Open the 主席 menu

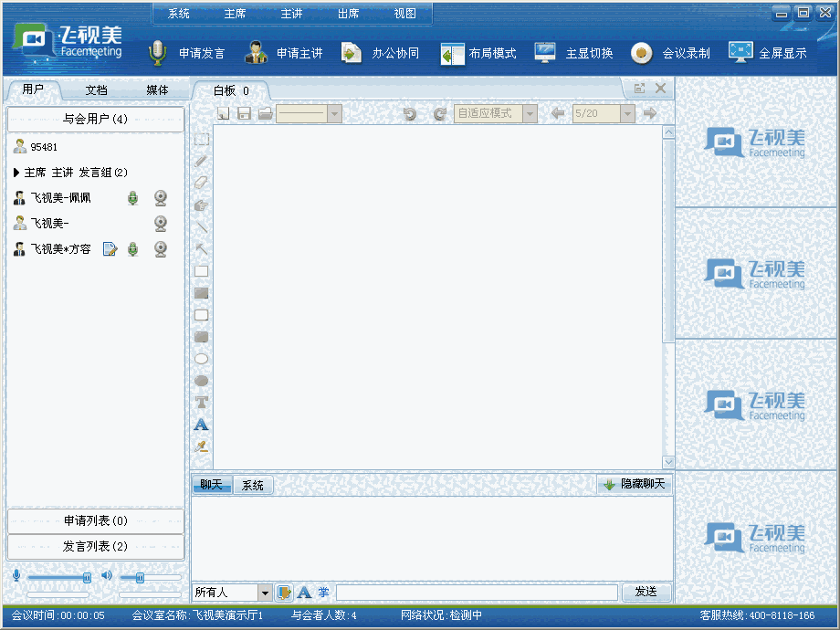(235, 14)
